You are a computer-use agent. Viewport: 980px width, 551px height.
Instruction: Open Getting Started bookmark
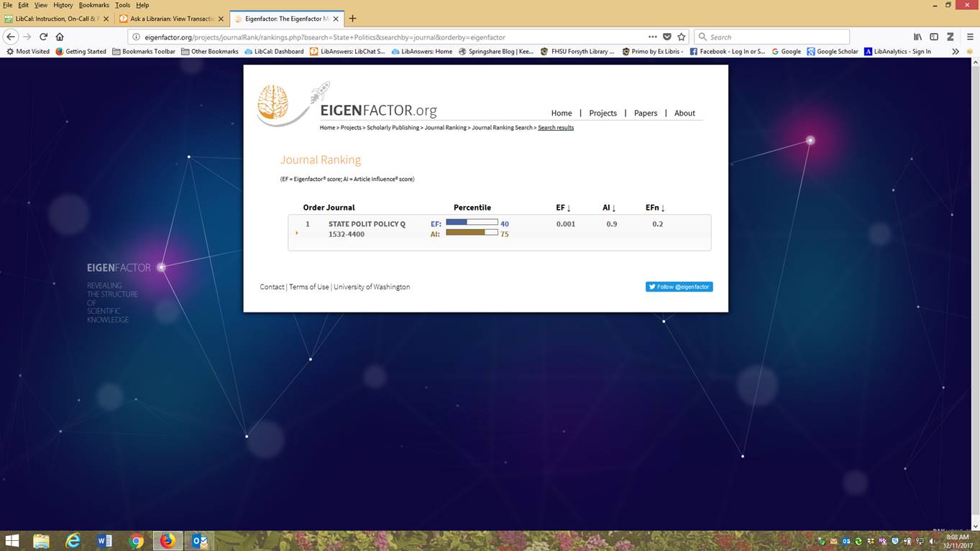pos(81,52)
